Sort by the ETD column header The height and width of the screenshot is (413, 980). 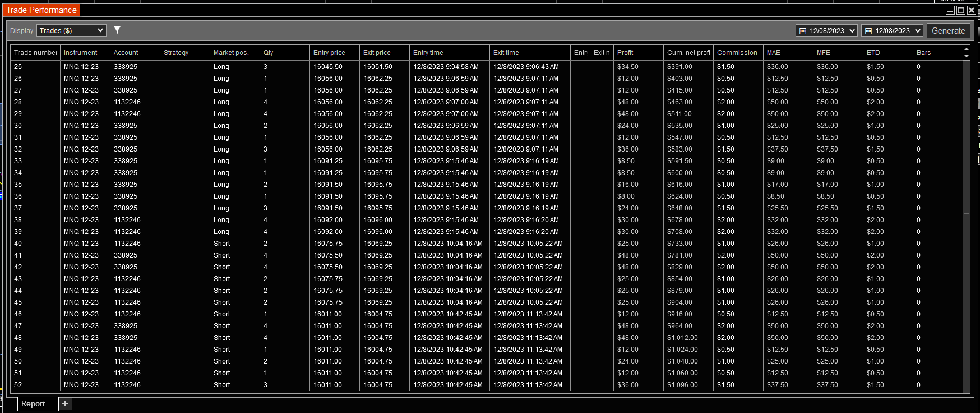click(888, 53)
